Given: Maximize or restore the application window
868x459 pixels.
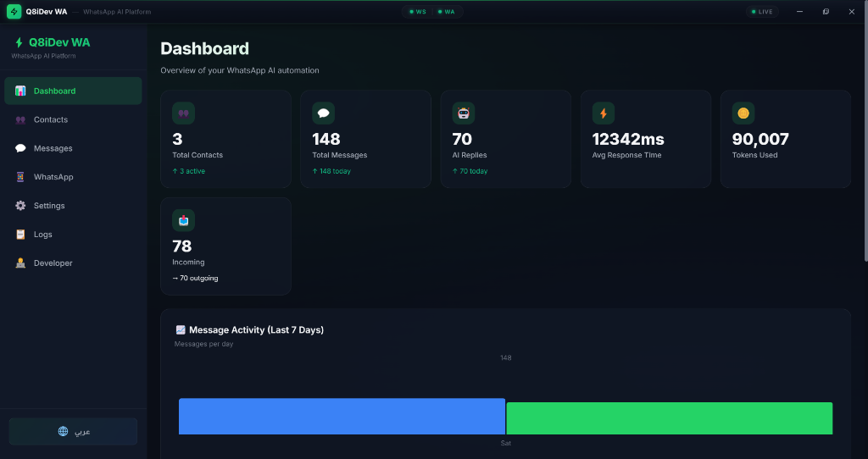Looking at the screenshot, I should pyautogui.click(x=826, y=12).
